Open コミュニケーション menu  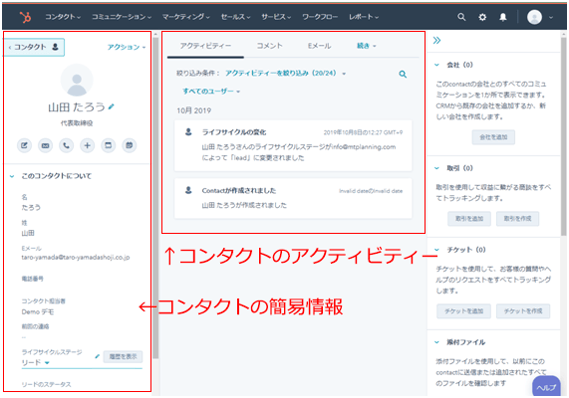[x=121, y=17]
